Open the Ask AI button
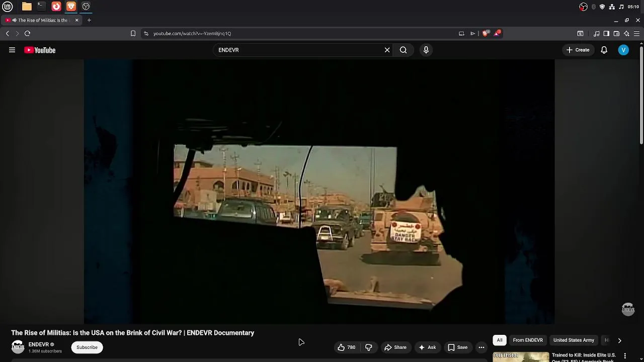Viewport: 644px width, 362px height. coord(427,347)
